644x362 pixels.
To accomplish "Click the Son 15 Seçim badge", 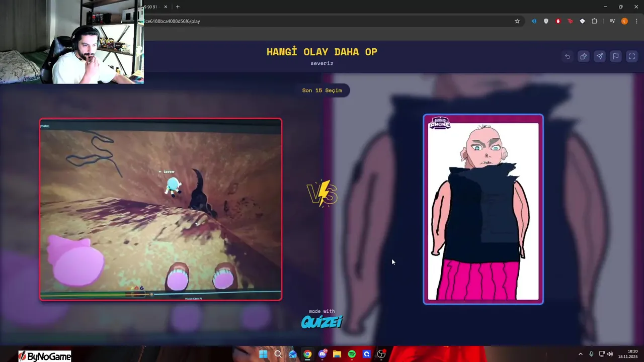I will click(x=322, y=90).
